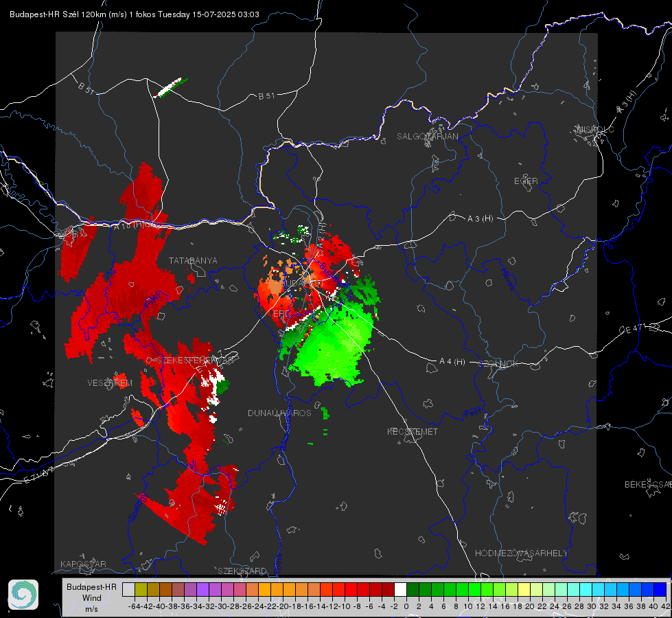Click the TATABÁNYA city label
Viewport: 672px width, 618px height.
coord(193,260)
